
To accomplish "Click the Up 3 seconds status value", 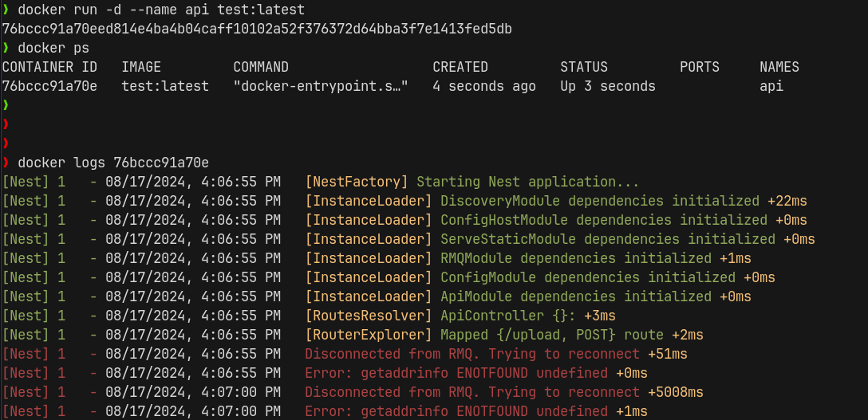I will coord(608,87).
